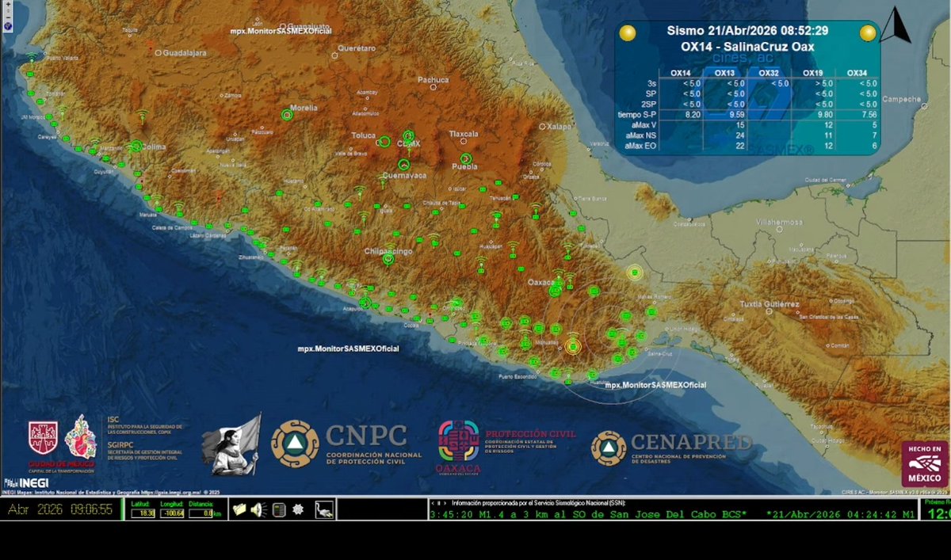The height and width of the screenshot is (560, 951).
Task: Click the left arrow on the SSN information ticker
Action: pyautogui.click(x=433, y=502)
